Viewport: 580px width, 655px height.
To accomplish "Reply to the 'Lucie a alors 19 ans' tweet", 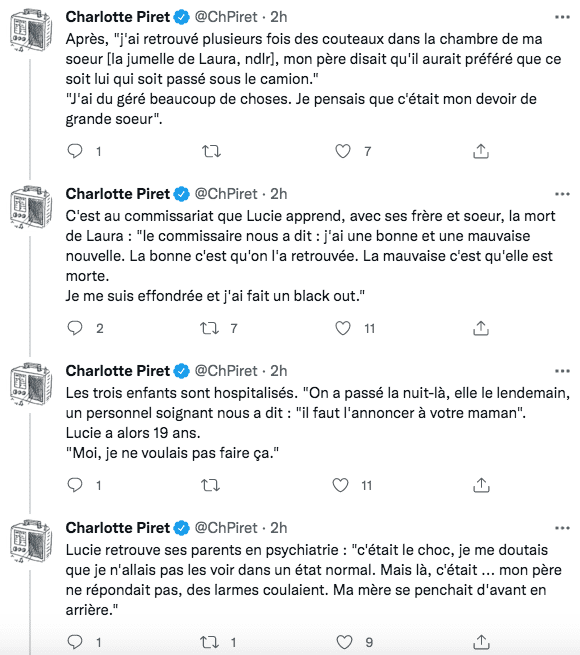I will [x=75, y=485].
